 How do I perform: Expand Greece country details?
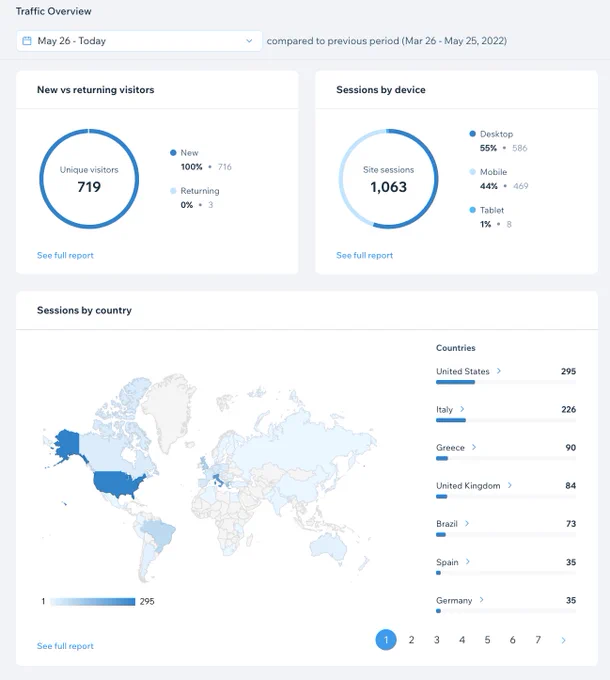pos(474,447)
